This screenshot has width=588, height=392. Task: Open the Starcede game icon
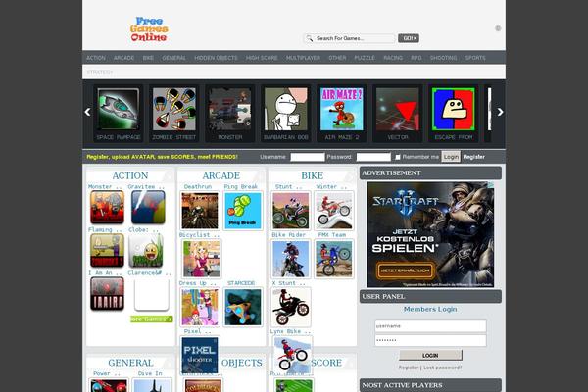(243, 307)
